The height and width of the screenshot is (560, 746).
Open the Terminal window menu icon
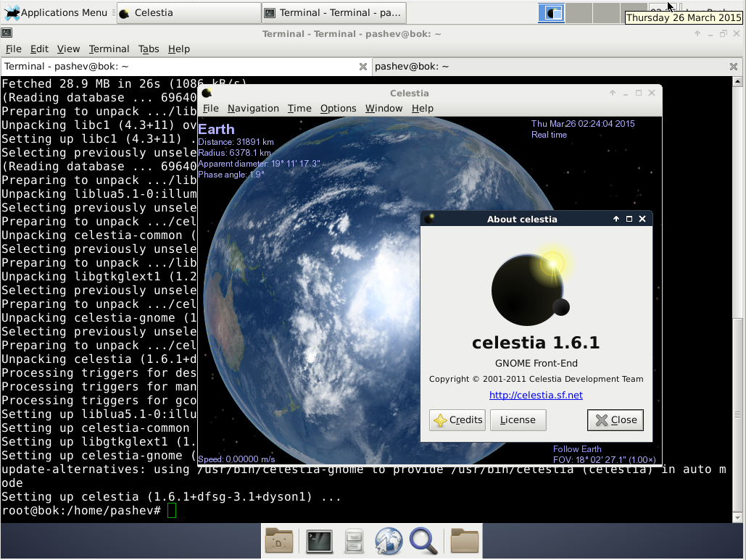point(7,33)
